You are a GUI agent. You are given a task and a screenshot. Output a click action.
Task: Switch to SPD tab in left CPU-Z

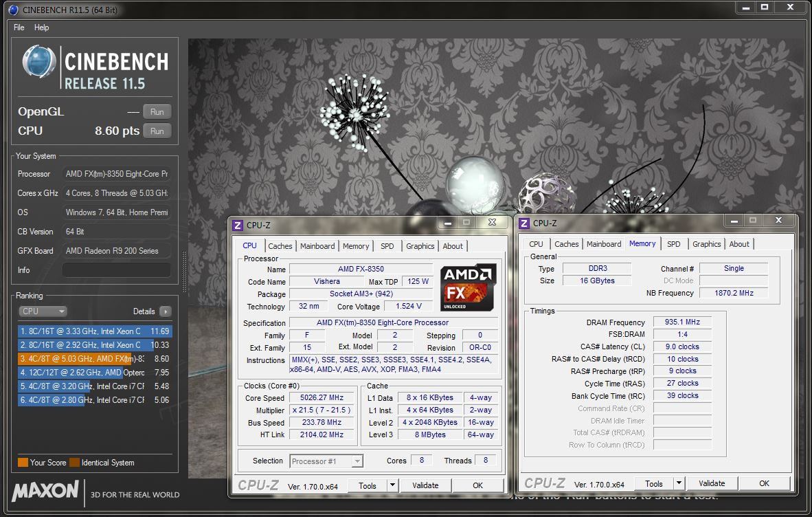387,246
